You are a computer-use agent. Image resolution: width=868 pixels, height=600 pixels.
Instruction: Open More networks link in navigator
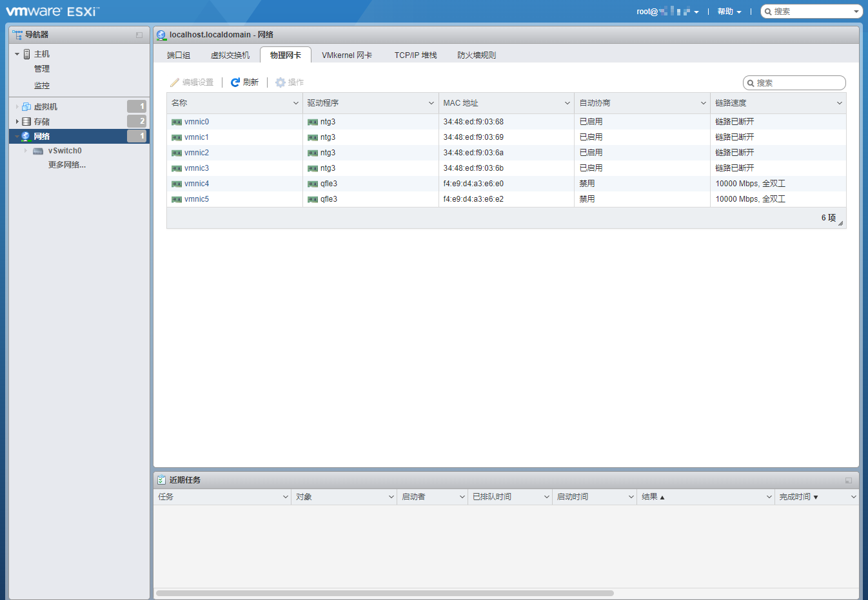[x=67, y=165]
